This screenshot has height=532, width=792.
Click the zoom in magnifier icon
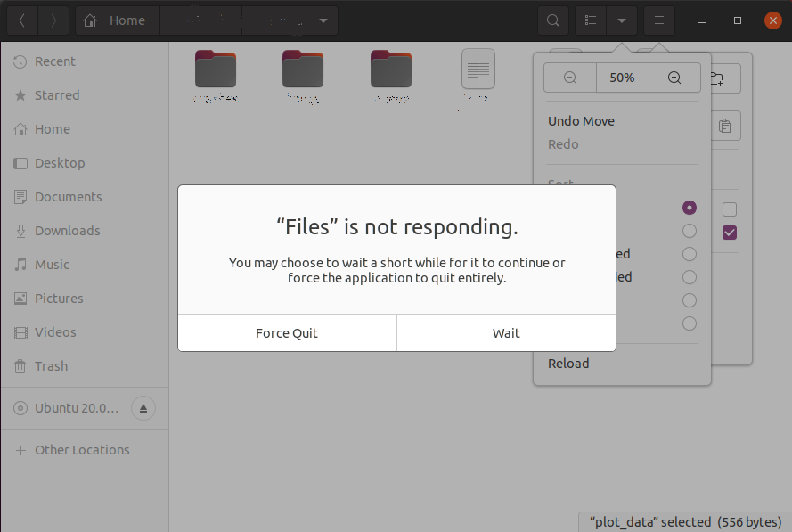[674, 78]
